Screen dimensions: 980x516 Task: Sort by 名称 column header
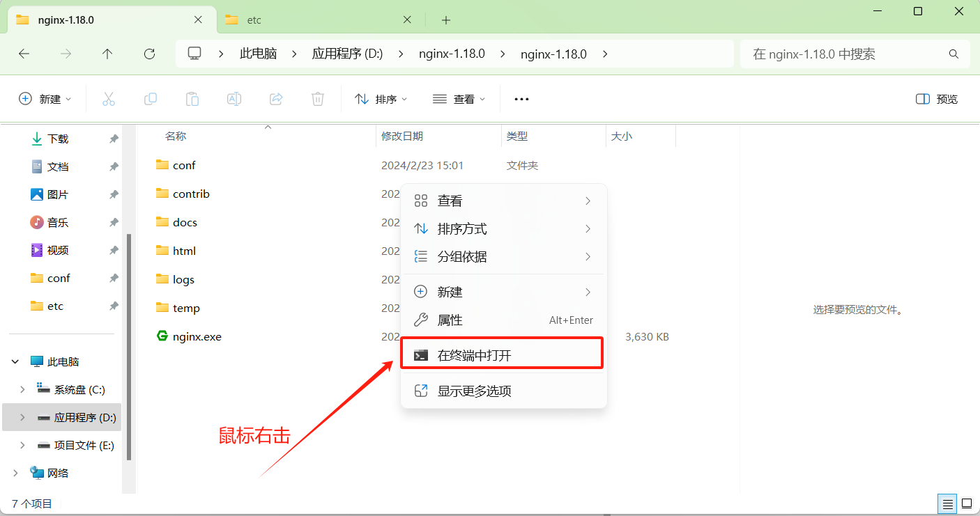(x=176, y=136)
